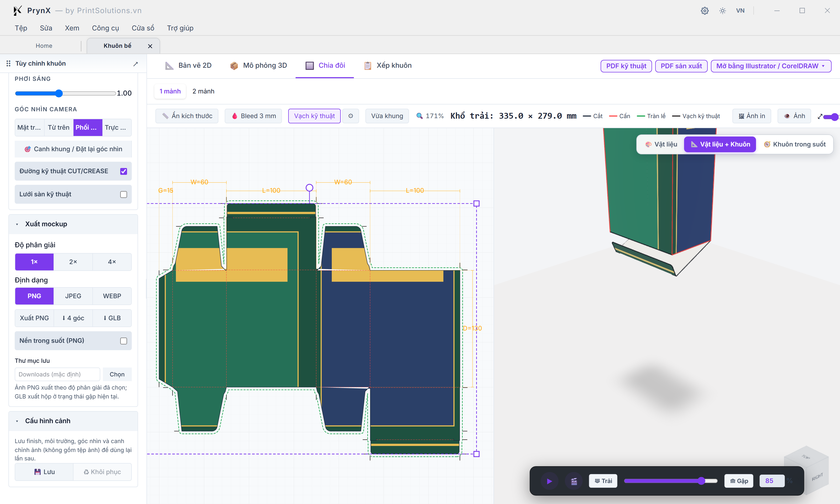Click the magnifier zoom 171% indicator
This screenshot has height=504, width=840.
[430, 116]
